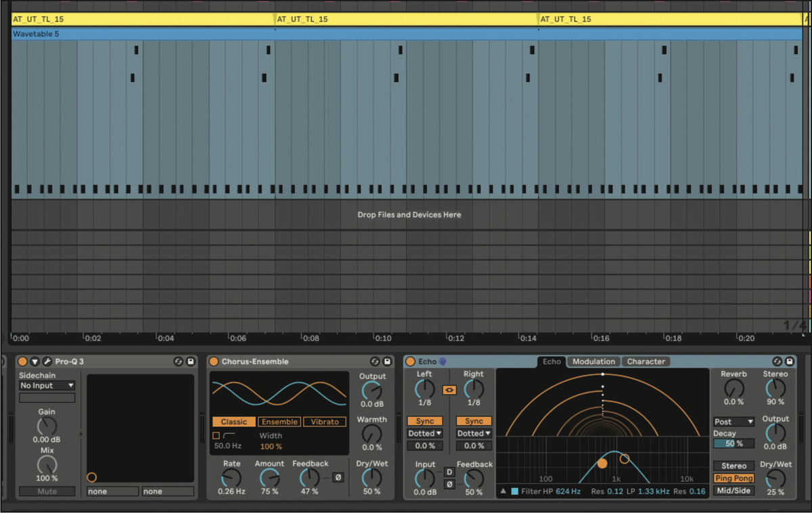Deactivate the Pro-Q 3 device
Image resolution: width=812 pixels, height=513 pixels.
23,361
